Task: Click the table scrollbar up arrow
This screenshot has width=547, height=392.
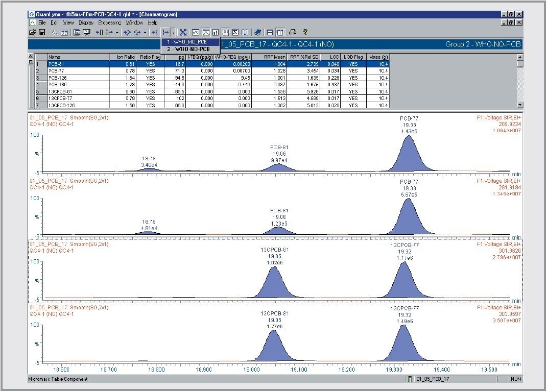Action: [520, 57]
